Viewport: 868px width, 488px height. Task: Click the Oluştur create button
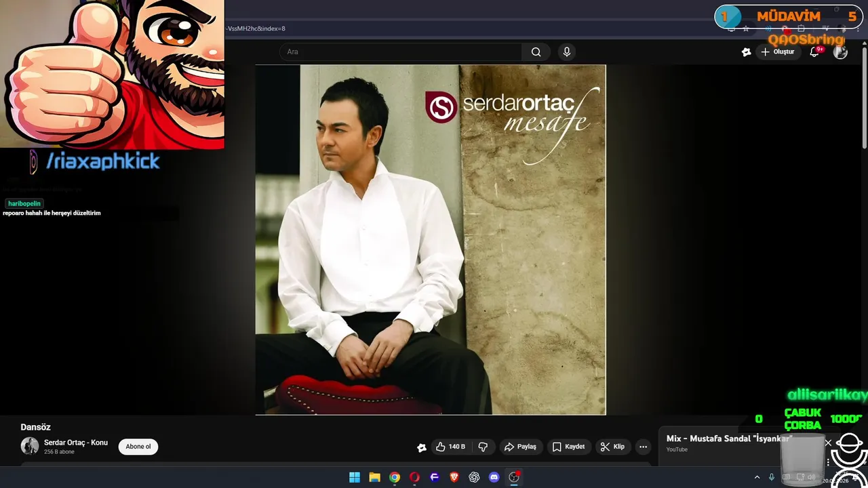click(x=777, y=52)
